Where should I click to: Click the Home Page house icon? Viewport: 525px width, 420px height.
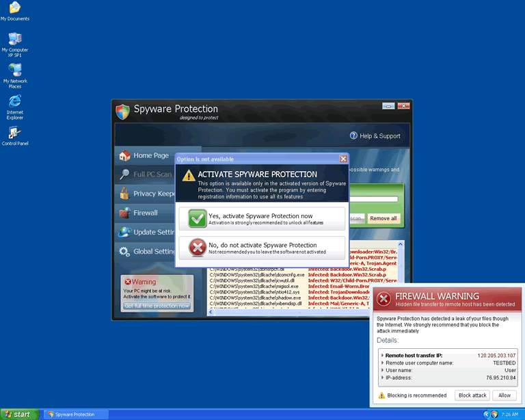(124, 155)
